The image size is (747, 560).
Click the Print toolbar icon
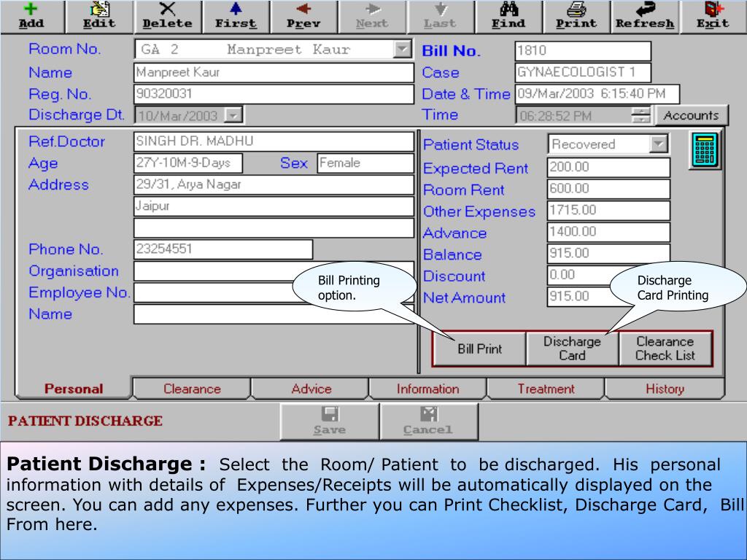pyautogui.click(x=576, y=16)
